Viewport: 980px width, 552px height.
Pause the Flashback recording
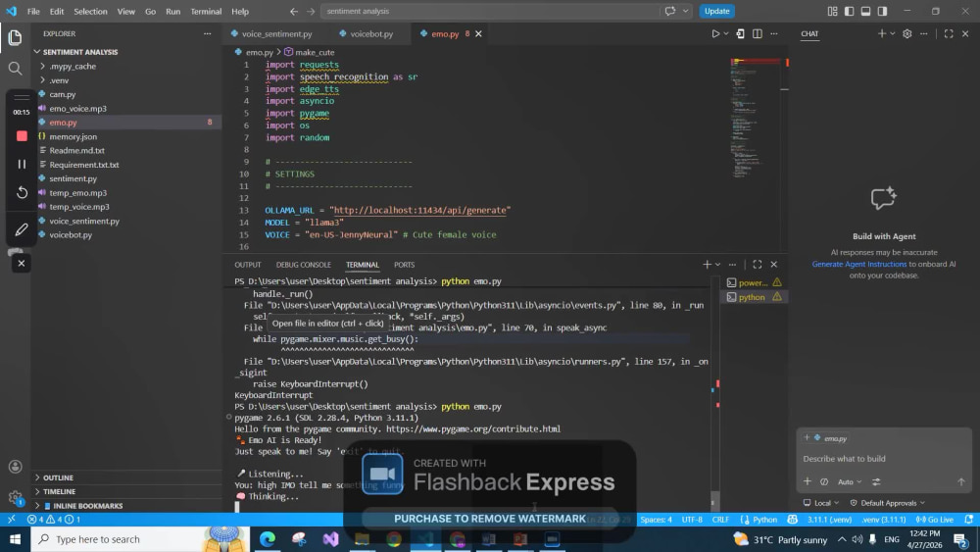click(x=22, y=164)
